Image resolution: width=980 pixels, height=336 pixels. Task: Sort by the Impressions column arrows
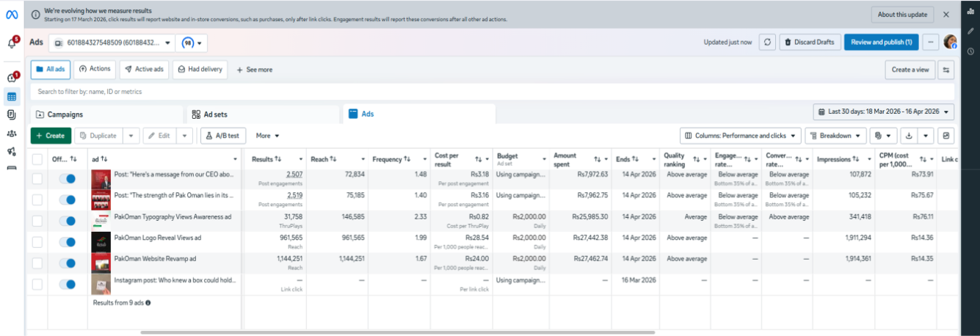[x=856, y=159]
